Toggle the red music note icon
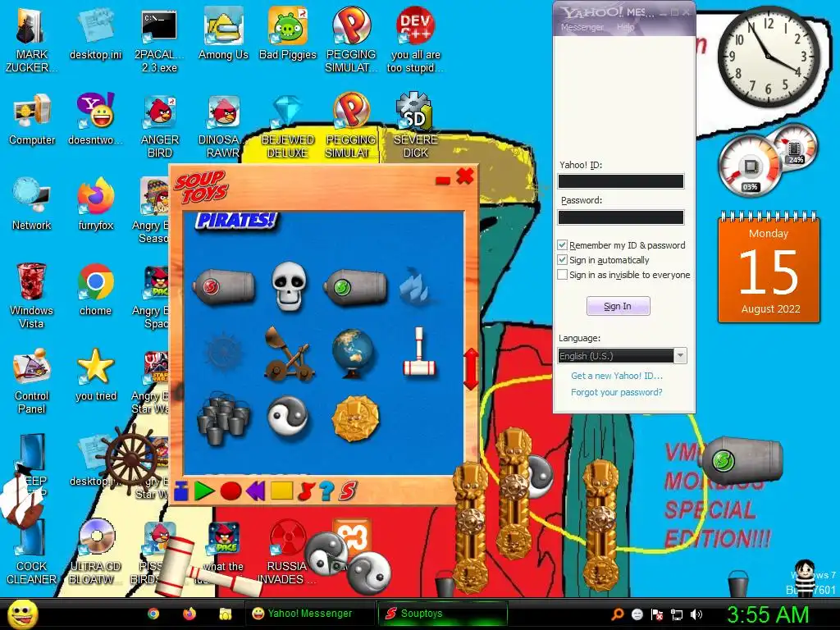Viewport: 840px width, 630px height. coord(306,491)
